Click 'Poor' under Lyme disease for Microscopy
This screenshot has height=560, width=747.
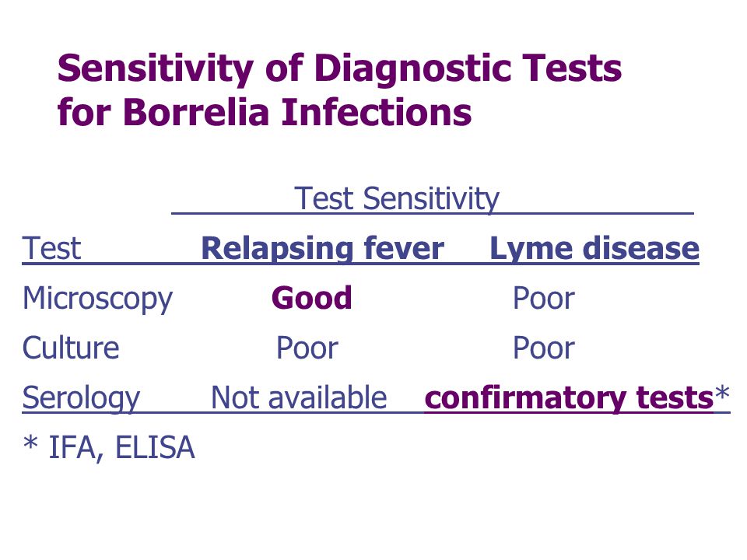coord(544,299)
